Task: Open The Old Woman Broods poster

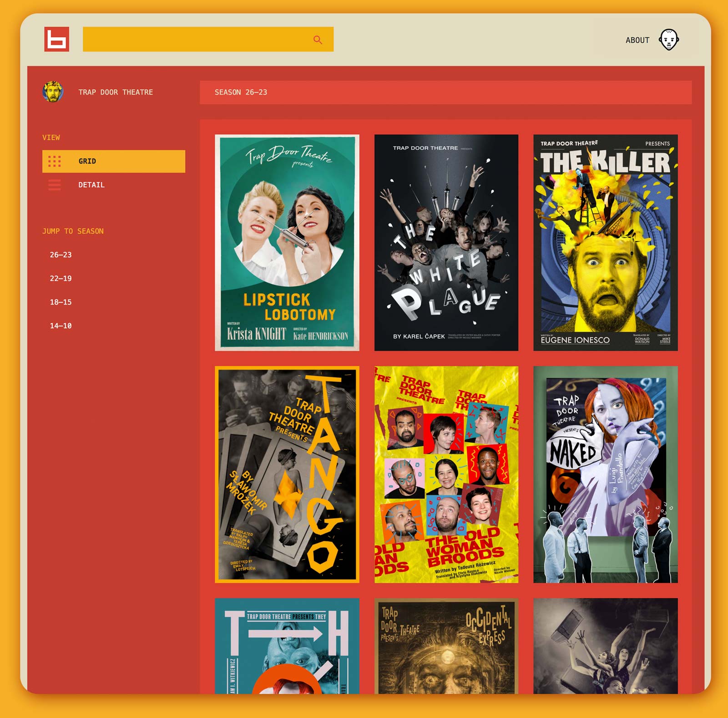Action: (x=446, y=474)
